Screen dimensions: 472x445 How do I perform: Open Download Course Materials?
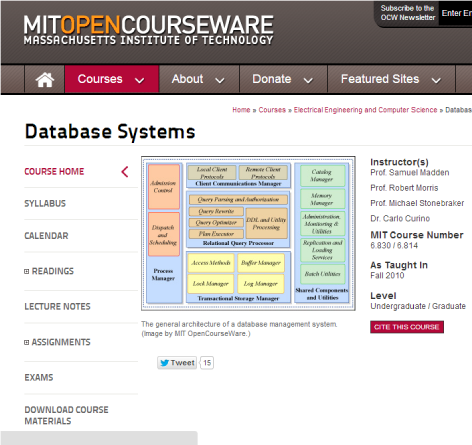click(x=66, y=415)
